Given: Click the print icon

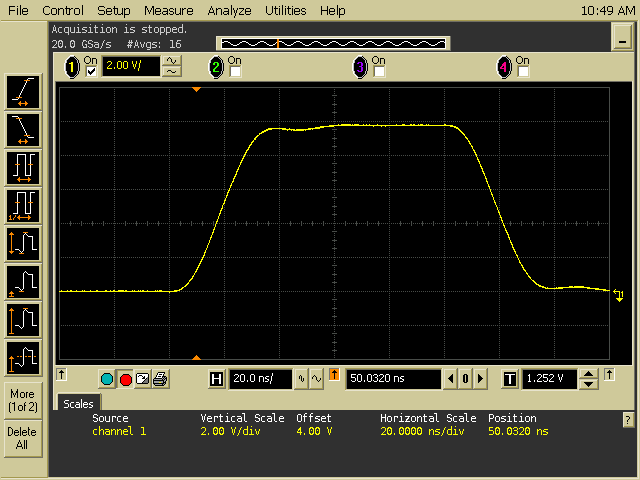Looking at the screenshot, I should click(x=160, y=379).
